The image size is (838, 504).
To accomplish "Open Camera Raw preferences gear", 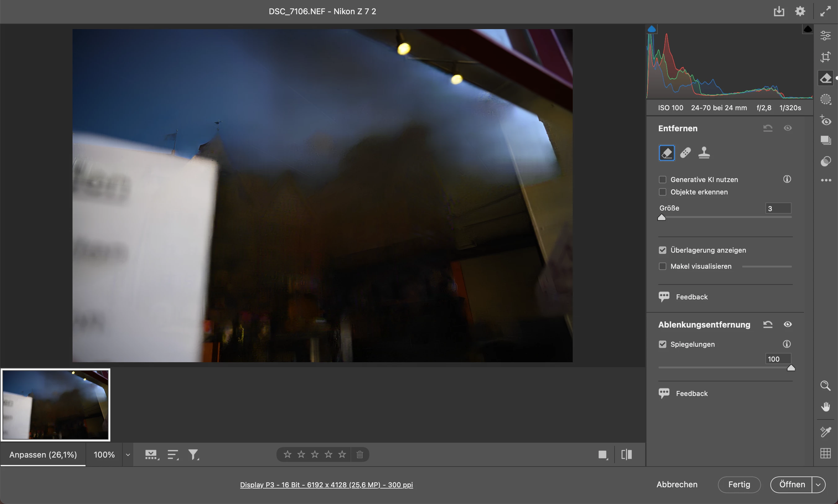I will [x=800, y=11].
